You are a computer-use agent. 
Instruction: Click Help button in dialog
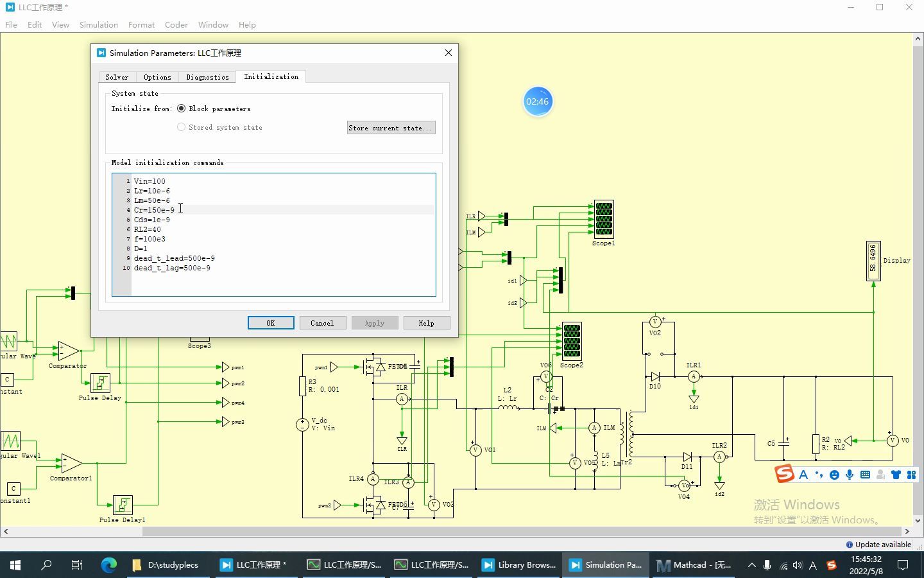click(x=426, y=323)
